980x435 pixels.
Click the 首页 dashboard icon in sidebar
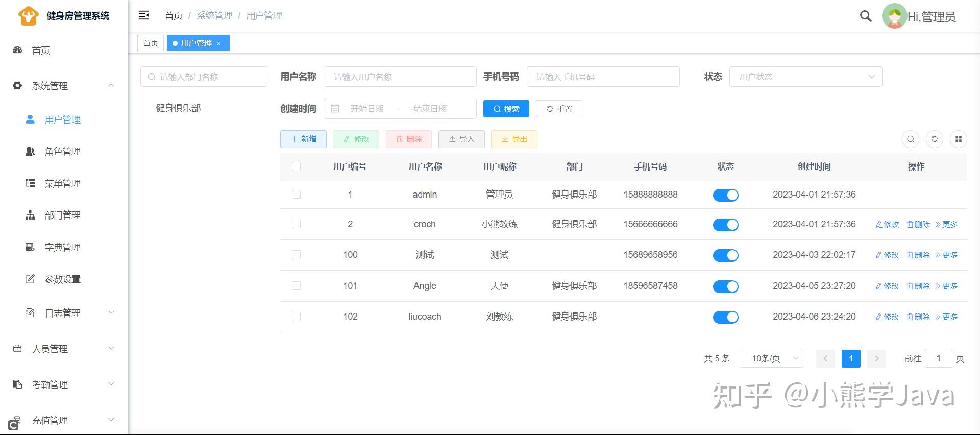(x=17, y=50)
